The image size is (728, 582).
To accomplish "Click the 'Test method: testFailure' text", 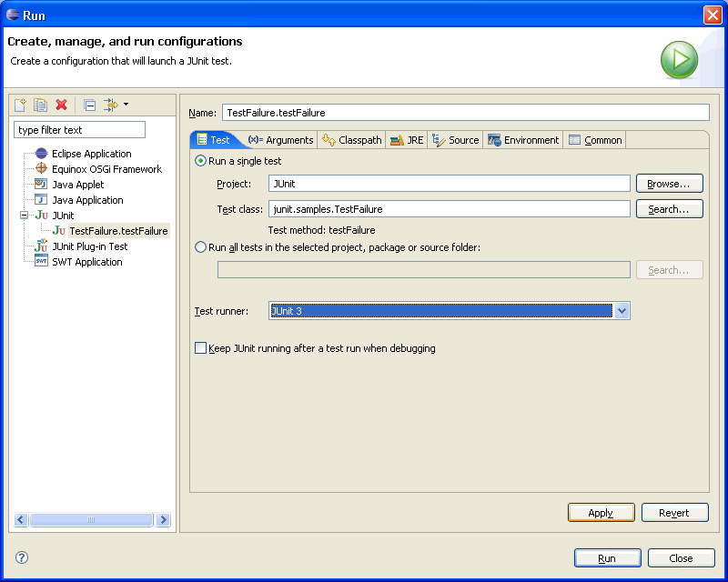I will [322, 230].
